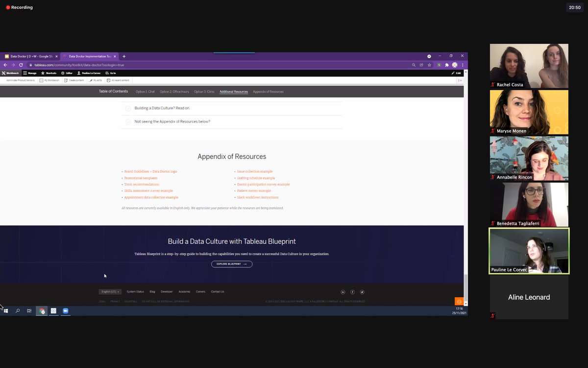Expand 'Not seeing the Appendix of Resources below?'

tap(232, 122)
